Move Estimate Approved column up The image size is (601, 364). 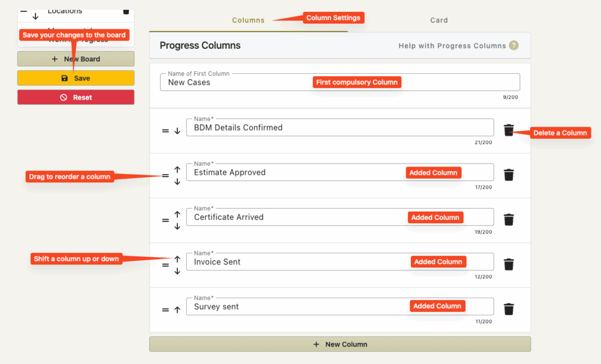pyautogui.click(x=177, y=169)
